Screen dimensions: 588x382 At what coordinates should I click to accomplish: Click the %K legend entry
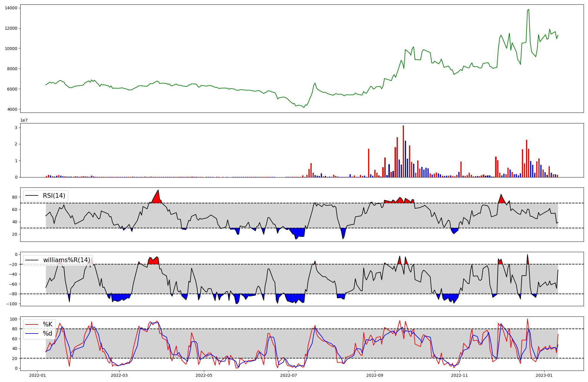[48, 324]
